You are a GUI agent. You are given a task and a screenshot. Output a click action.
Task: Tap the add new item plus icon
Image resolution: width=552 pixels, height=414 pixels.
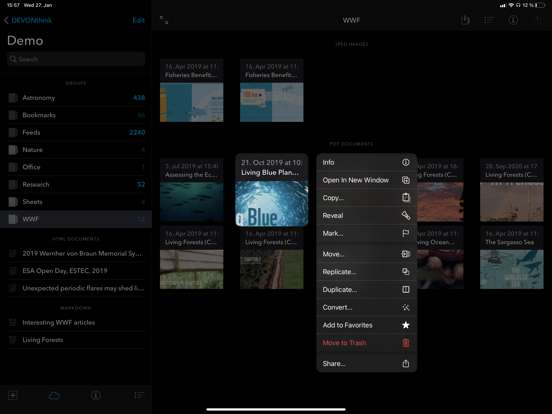pos(13,395)
